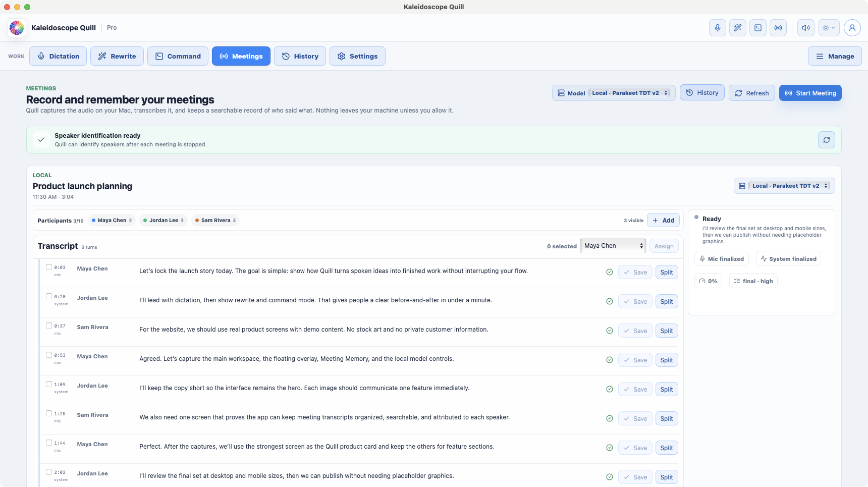The image size is (868, 487).
Task: Click the System finalized status chip
Action: point(788,259)
